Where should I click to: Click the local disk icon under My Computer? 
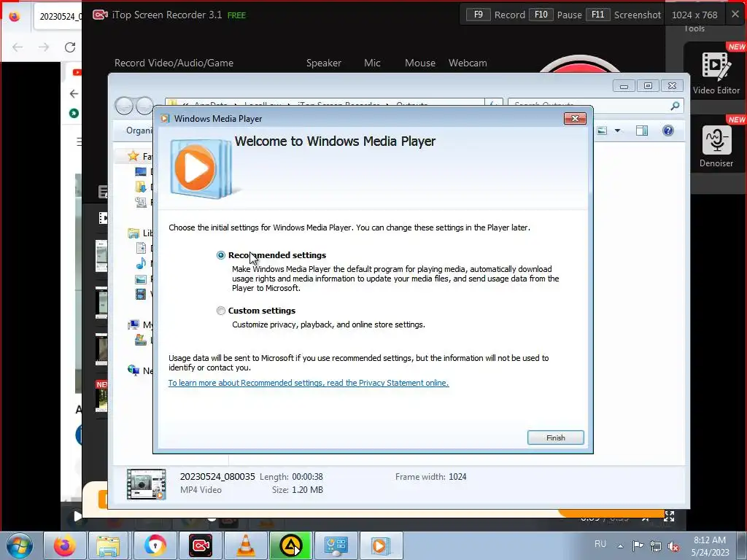click(141, 340)
